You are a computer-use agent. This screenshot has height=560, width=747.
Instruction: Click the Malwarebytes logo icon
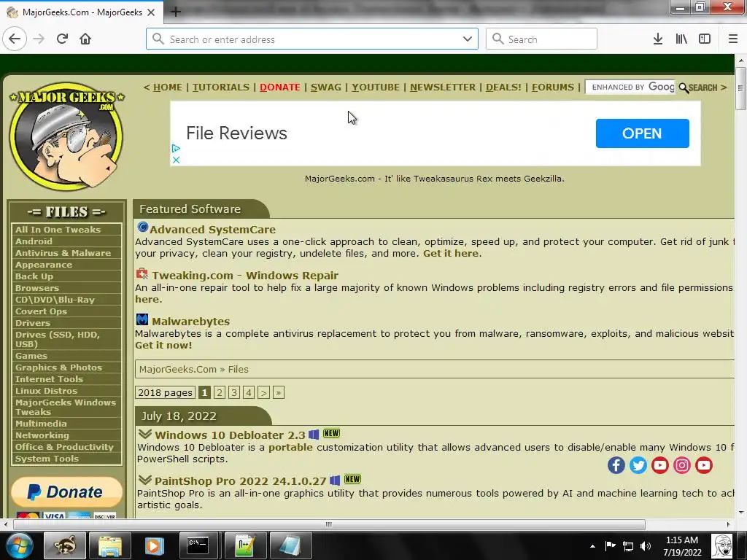click(x=142, y=319)
